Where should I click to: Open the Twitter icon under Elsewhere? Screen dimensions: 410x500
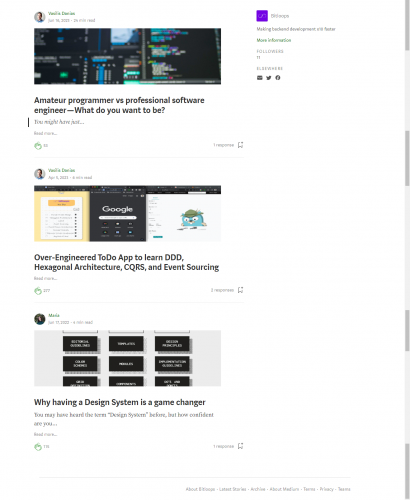269,78
